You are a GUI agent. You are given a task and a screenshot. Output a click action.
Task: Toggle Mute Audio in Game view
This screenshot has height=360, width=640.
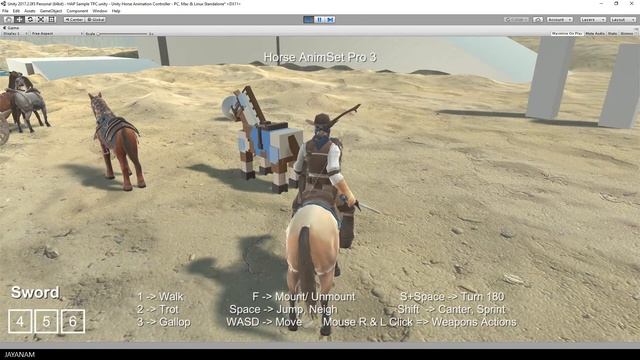(595, 33)
